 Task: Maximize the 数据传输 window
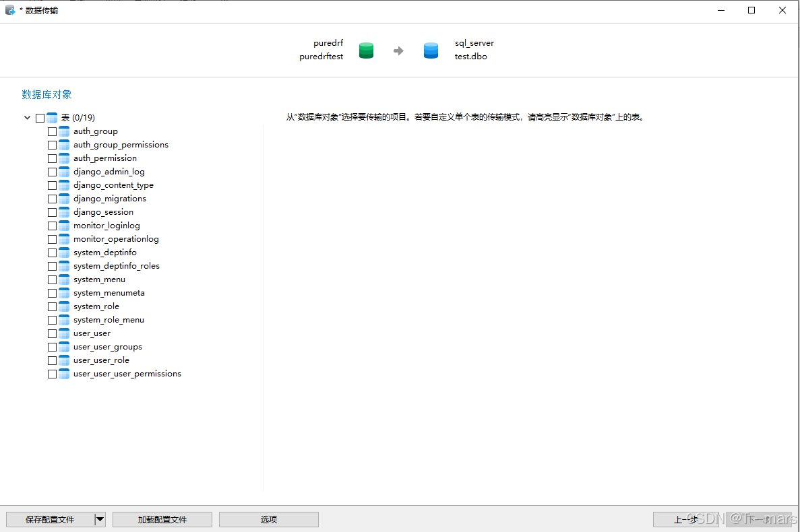click(x=751, y=10)
